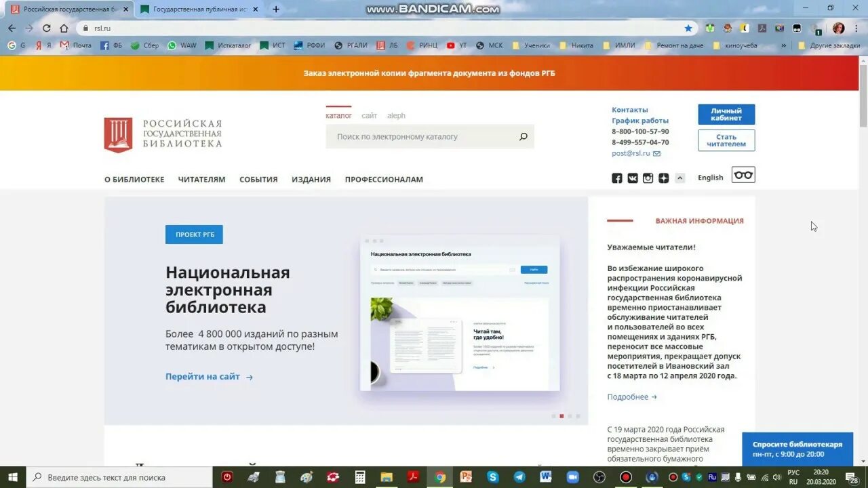Click the 'Спросите библиотекаря' chat widget
Screen dimensions: 868x488
(797, 449)
